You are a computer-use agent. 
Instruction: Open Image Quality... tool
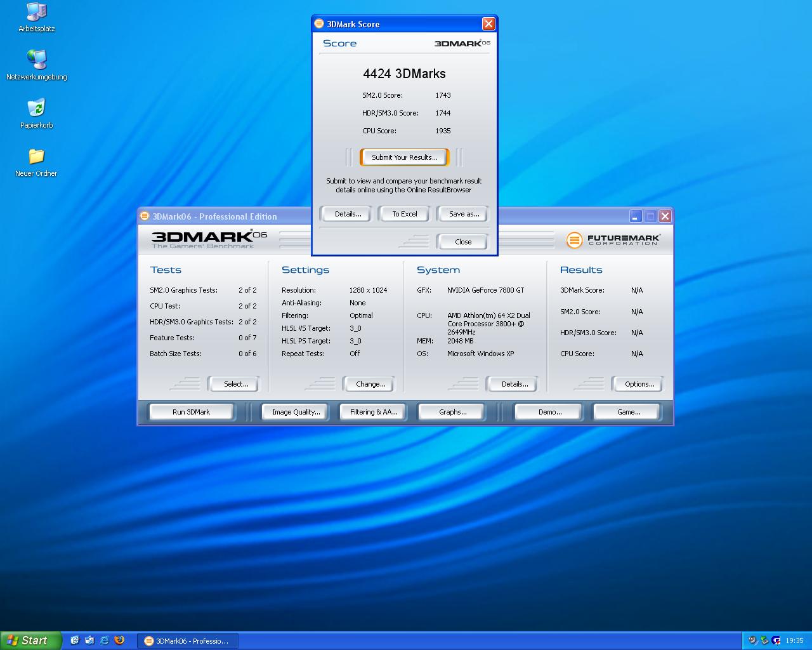pyautogui.click(x=296, y=412)
